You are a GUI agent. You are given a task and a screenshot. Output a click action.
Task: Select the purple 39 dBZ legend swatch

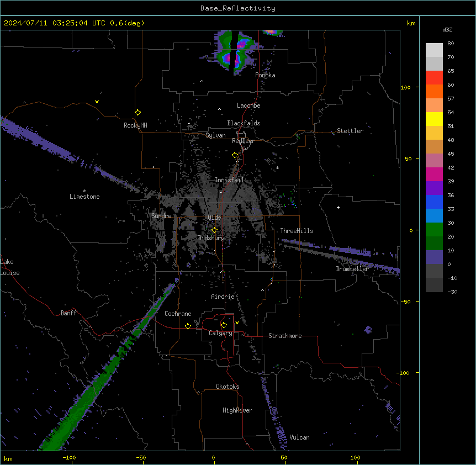(x=434, y=188)
